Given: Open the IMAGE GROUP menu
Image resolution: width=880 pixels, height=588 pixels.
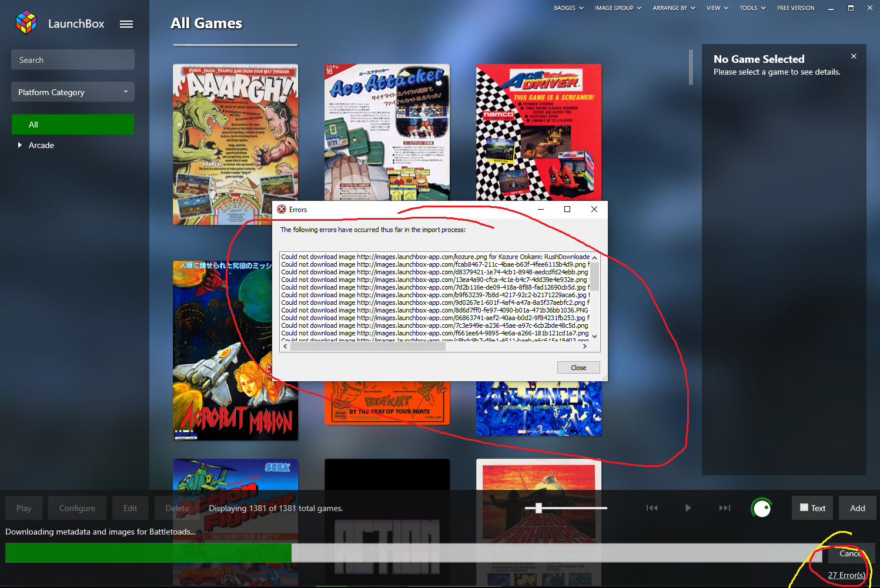Looking at the screenshot, I should pos(618,8).
